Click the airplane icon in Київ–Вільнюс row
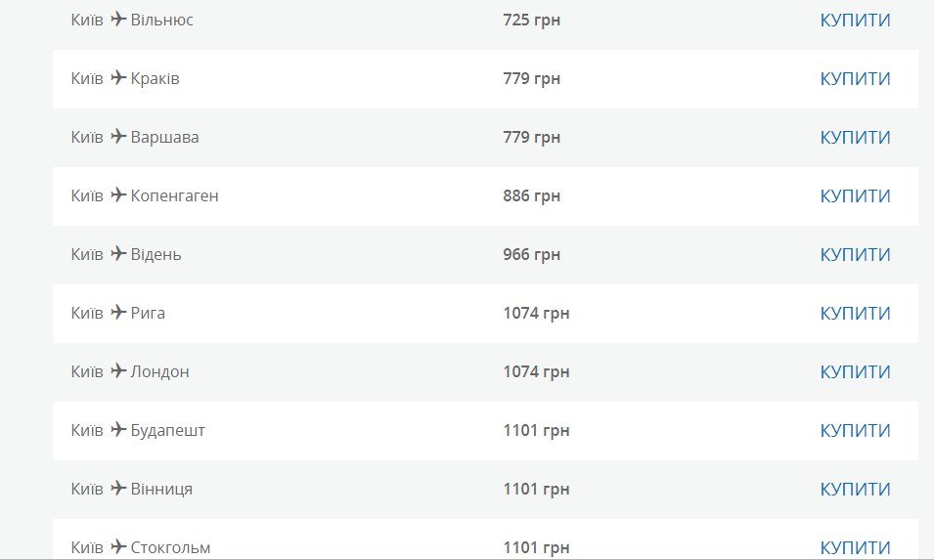This screenshot has height=560, width=934. (x=118, y=19)
